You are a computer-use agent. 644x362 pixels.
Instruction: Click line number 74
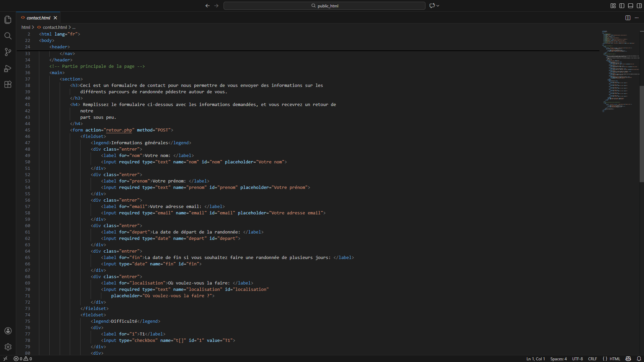pyautogui.click(x=28, y=315)
